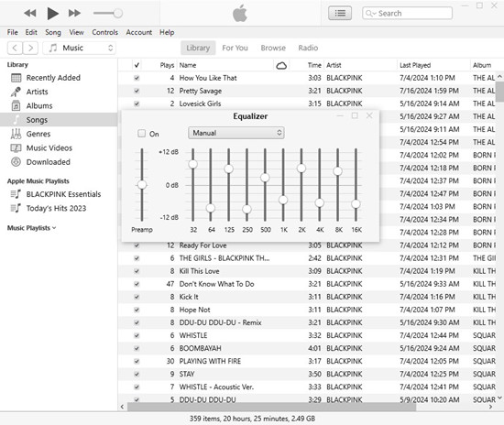504x425 pixels.
Task: Open the File menu
Action: (x=13, y=32)
